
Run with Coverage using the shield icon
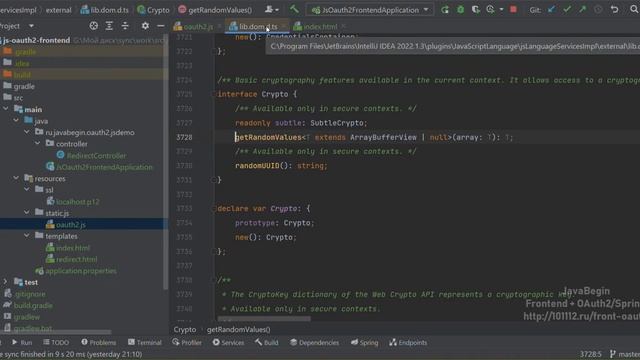pyautogui.click(x=476, y=9)
